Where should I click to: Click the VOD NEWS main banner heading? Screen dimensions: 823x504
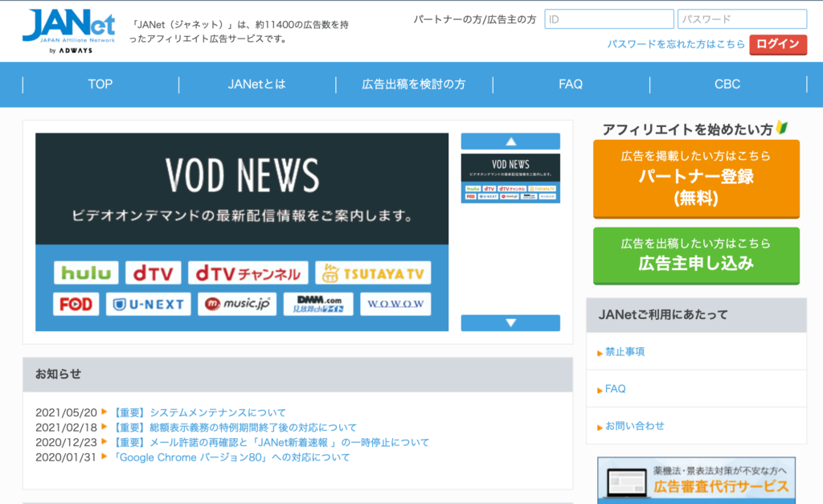pos(242,175)
